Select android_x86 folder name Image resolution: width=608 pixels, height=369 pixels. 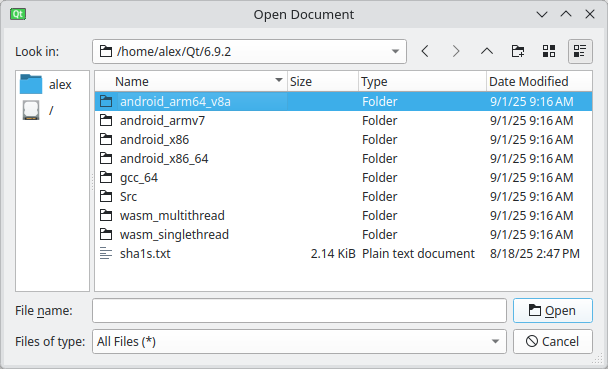[154, 140]
